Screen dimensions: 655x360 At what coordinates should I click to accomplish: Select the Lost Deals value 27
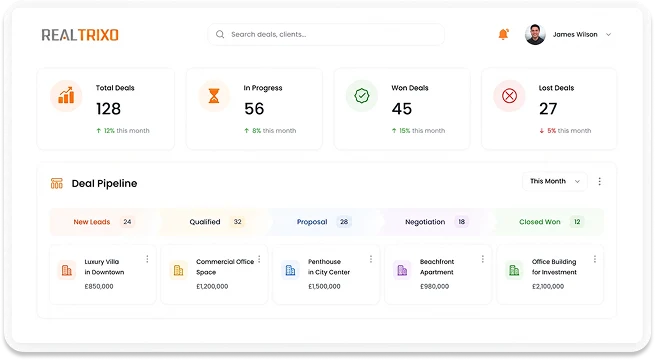tap(548, 109)
